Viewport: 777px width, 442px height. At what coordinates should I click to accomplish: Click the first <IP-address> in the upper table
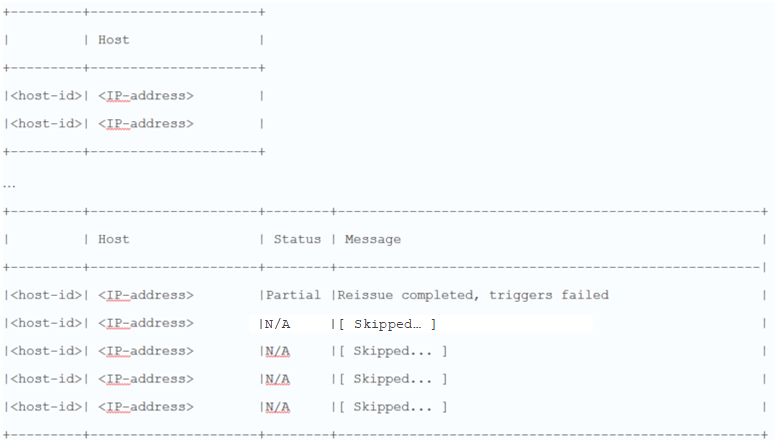(145, 96)
